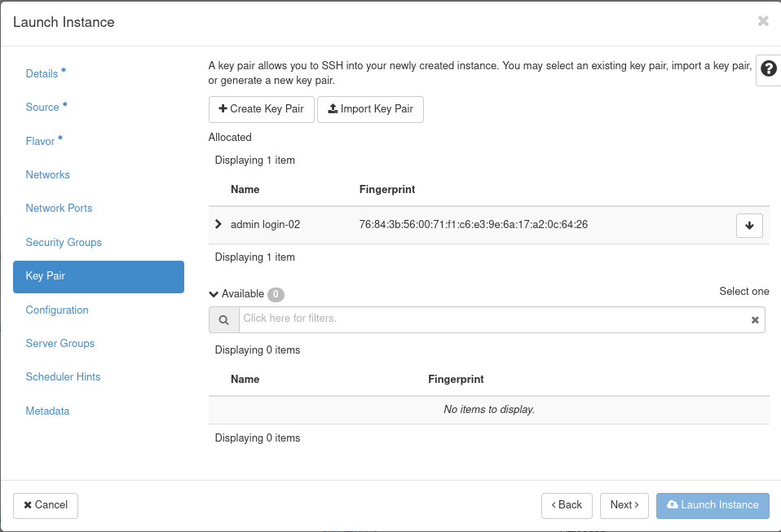
Task: Open the Details tab
Action: [x=42, y=73]
